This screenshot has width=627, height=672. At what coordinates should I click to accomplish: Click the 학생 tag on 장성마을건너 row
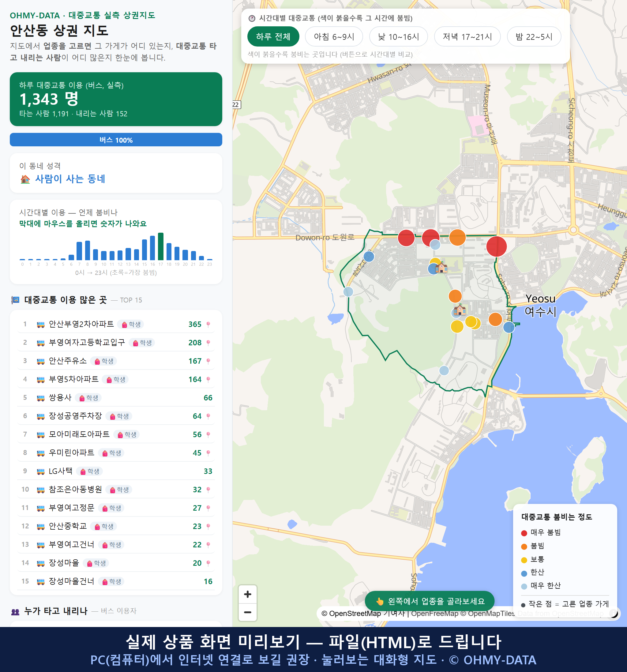(111, 581)
